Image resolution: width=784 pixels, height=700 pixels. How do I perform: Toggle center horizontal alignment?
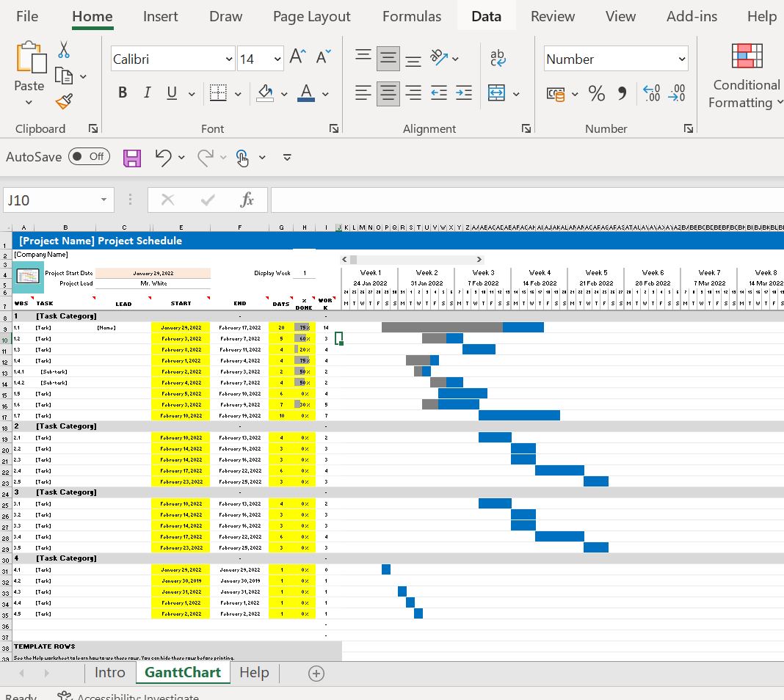[x=388, y=93]
